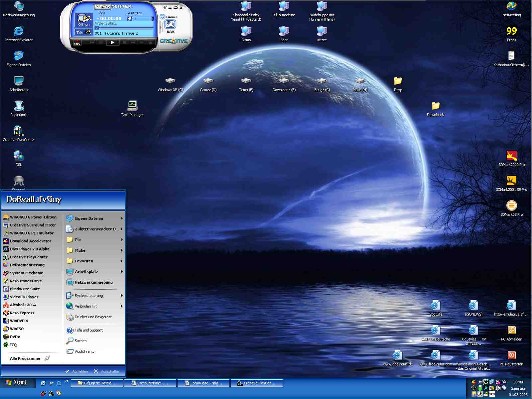Select the 3DMark2001 SE Pro icon
This screenshot has height=399, width=532.
(x=511, y=184)
